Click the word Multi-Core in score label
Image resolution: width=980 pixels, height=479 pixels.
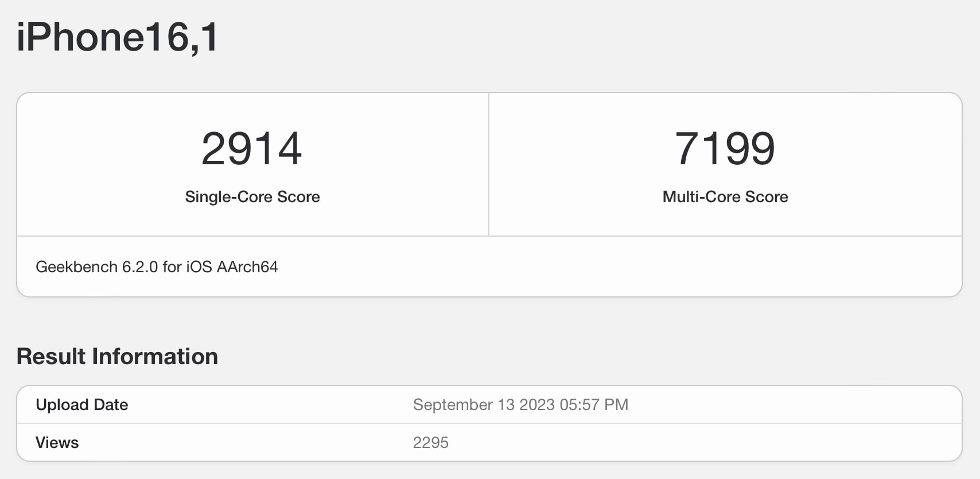point(701,197)
